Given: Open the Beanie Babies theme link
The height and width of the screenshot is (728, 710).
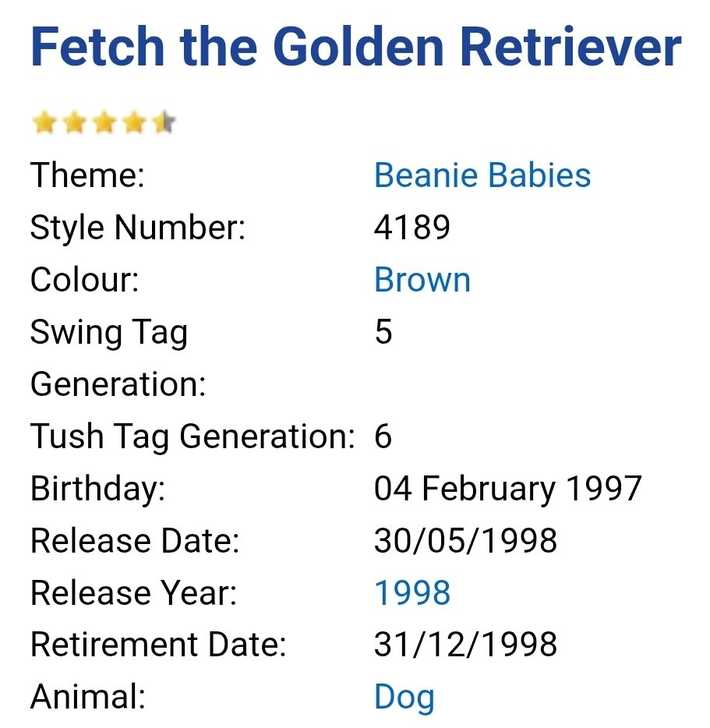Looking at the screenshot, I should click(482, 175).
